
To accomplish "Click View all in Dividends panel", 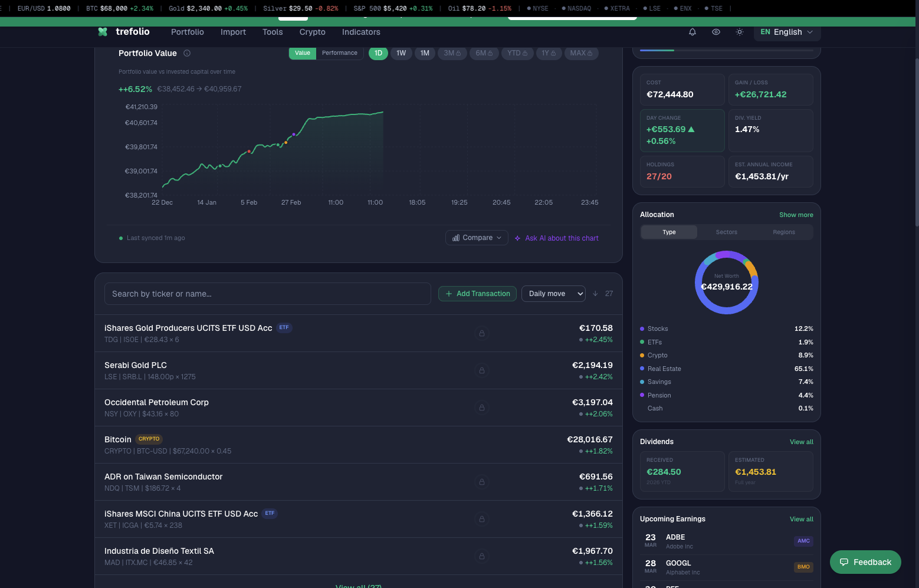I will tap(802, 442).
